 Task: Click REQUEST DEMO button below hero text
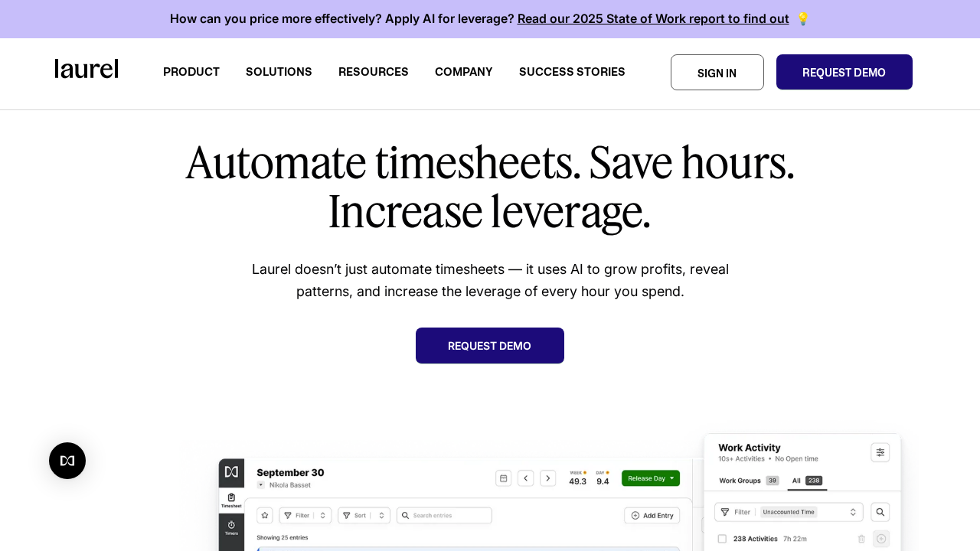(489, 346)
